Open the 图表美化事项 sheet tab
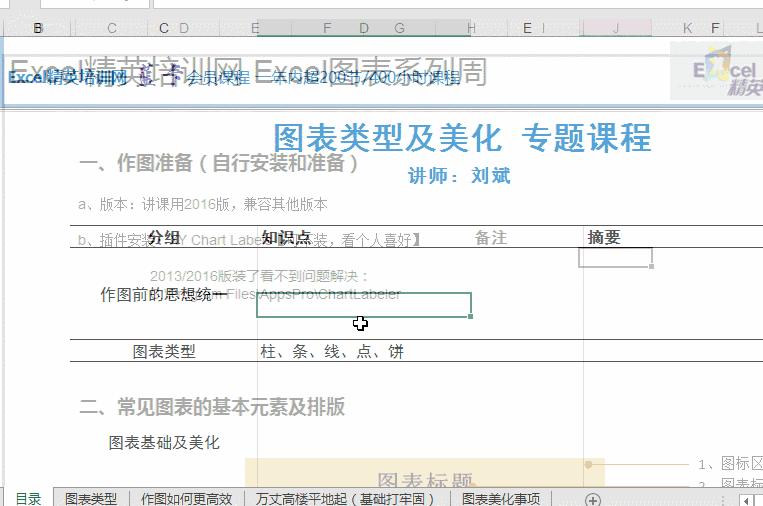Screen dimensions: 763x506 point(501,499)
